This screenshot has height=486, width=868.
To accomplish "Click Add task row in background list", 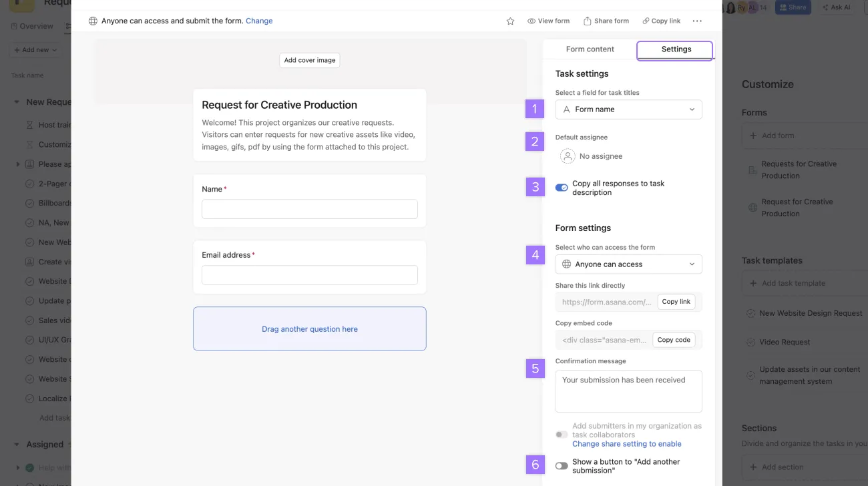I will [55, 418].
